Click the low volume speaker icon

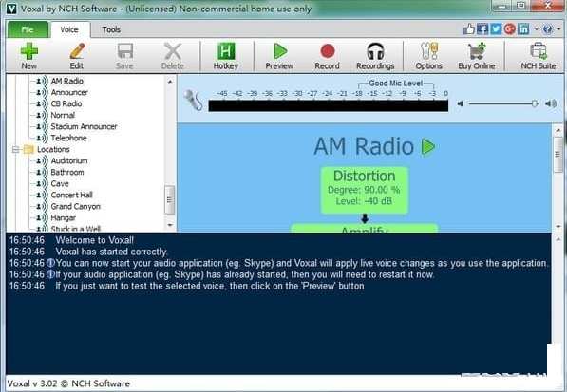point(460,104)
